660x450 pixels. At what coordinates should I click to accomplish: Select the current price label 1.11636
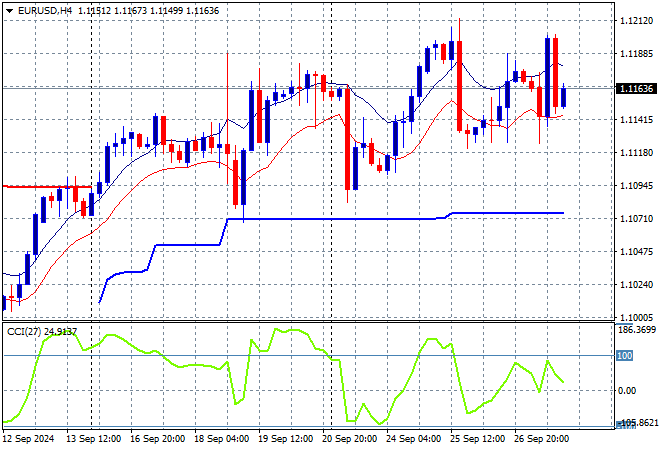(636, 88)
